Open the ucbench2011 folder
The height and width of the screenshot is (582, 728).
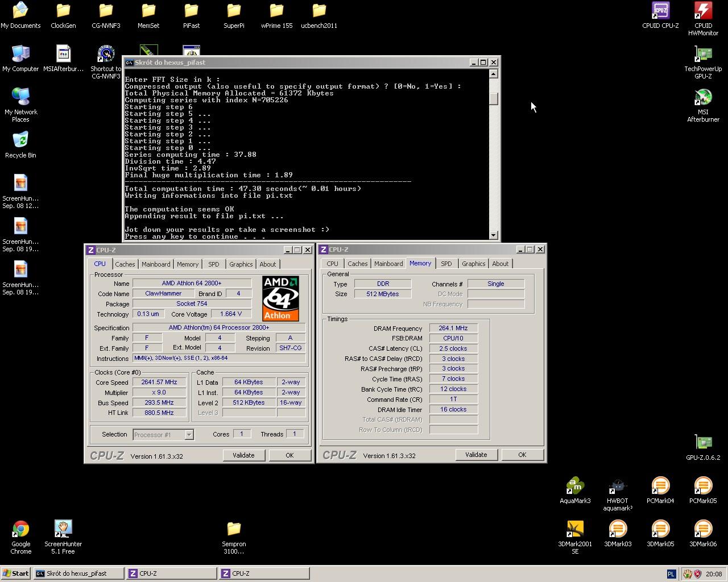point(319,15)
